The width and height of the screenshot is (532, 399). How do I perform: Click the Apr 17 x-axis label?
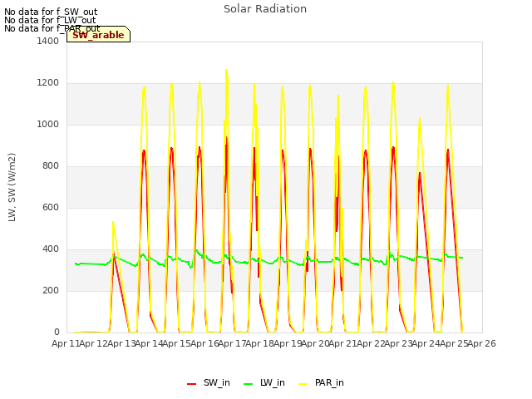click(x=232, y=343)
